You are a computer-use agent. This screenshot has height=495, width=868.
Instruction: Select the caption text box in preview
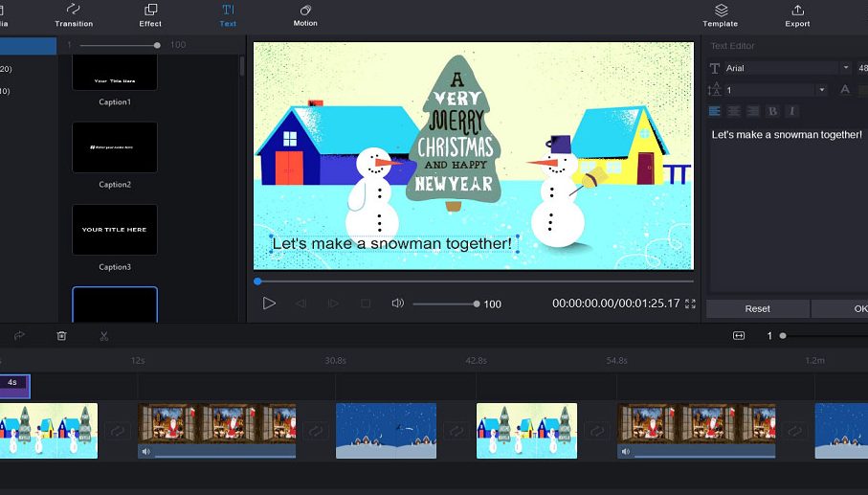pyautogui.click(x=393, y=243)
